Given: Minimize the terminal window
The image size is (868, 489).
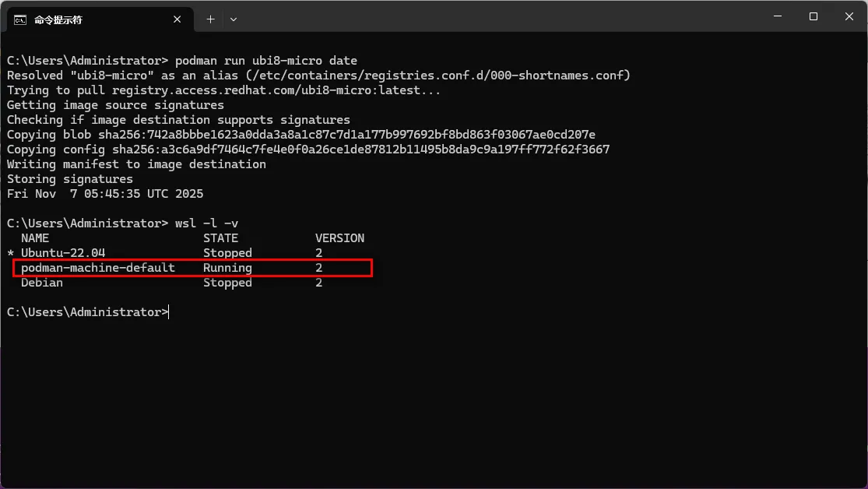Looking at the screenshot, I should tap(777, 16).
